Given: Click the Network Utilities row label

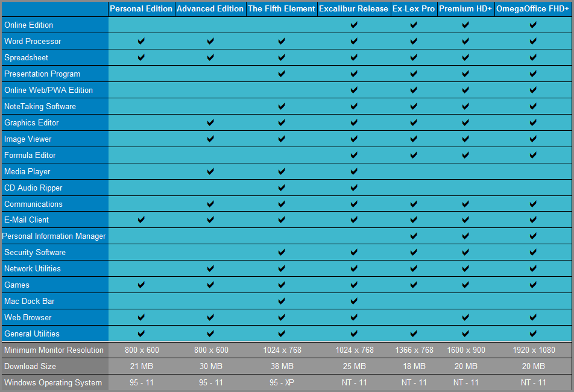Looking at the screenshot, I should point(33,268).
